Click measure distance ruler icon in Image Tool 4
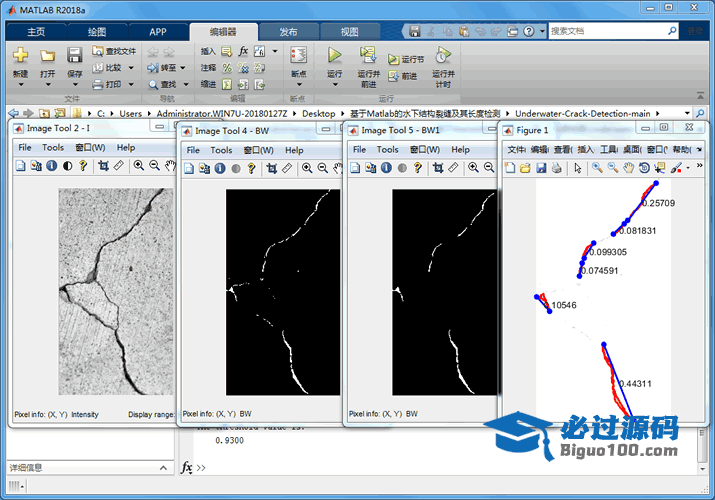Screen dimensions: 715x500 click(287, 169)
